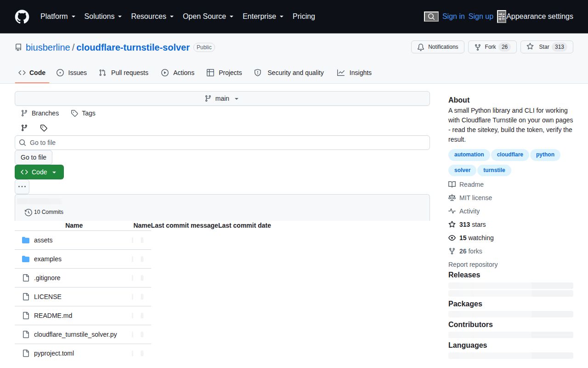This screenshot has width=588, height=368.
Task: Open the Activity link
Action: 464,211
